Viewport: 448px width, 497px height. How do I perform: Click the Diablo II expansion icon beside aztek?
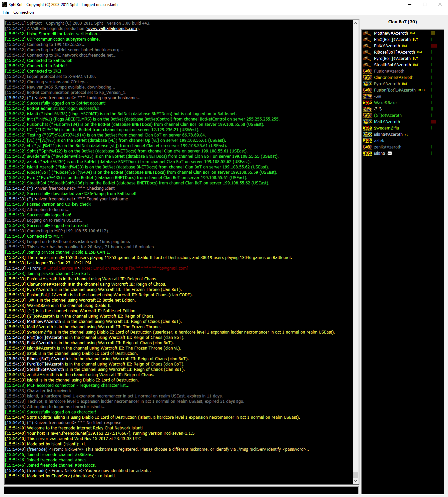tap(367, 141)
